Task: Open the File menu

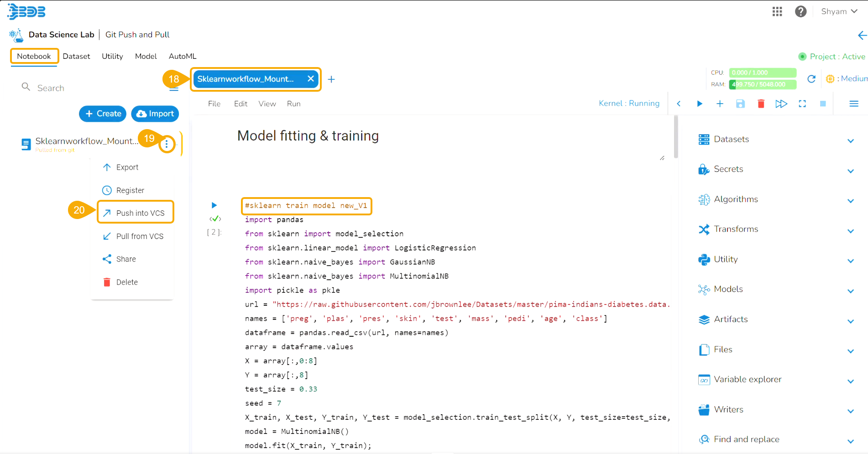Action: 214,104
